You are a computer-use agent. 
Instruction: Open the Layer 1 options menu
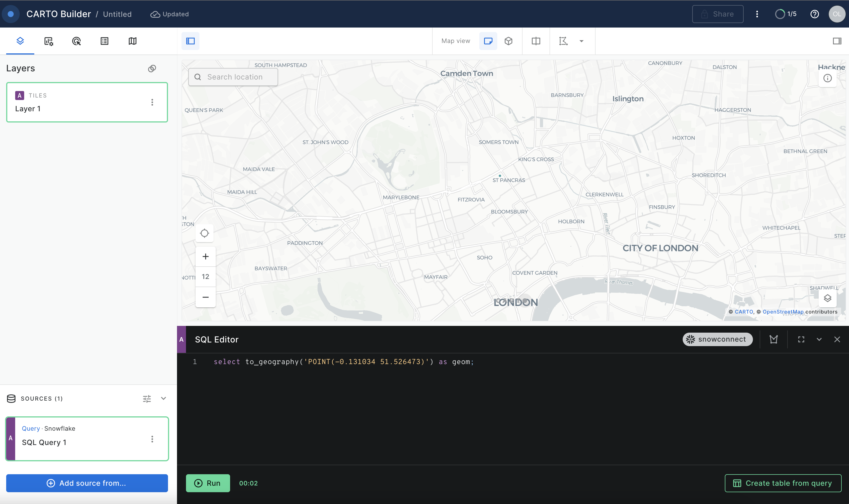tap(152, 102)
